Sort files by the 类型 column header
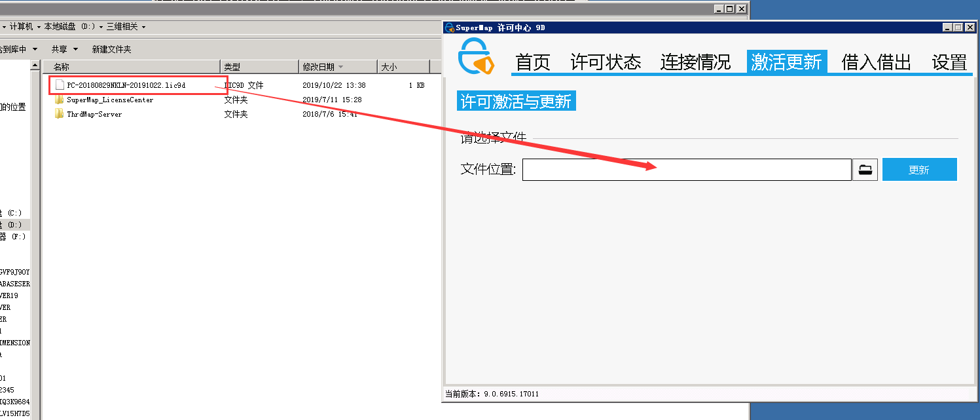Image resolution: width=980 pixels, height=420 pixels. point(259,67)
